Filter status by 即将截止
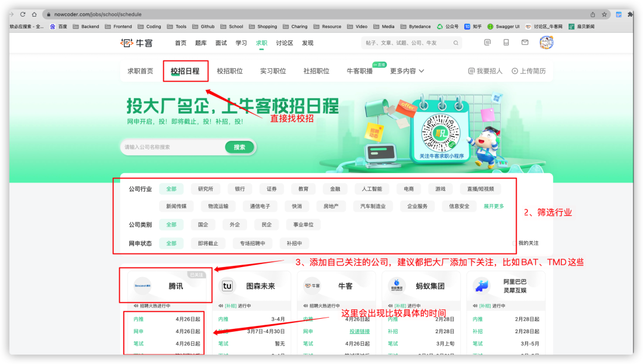Screen dimensions: 643x364 (x=208, y=244)
